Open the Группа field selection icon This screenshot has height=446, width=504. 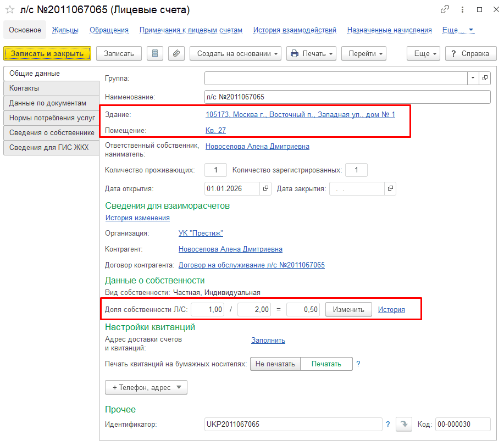coord(485,78)
